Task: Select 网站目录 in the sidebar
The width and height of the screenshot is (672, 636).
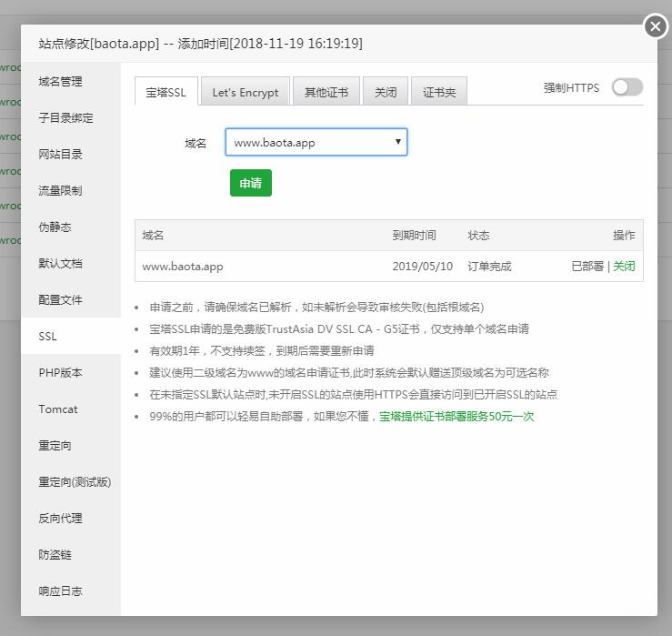Action: (x=71, y=154)
